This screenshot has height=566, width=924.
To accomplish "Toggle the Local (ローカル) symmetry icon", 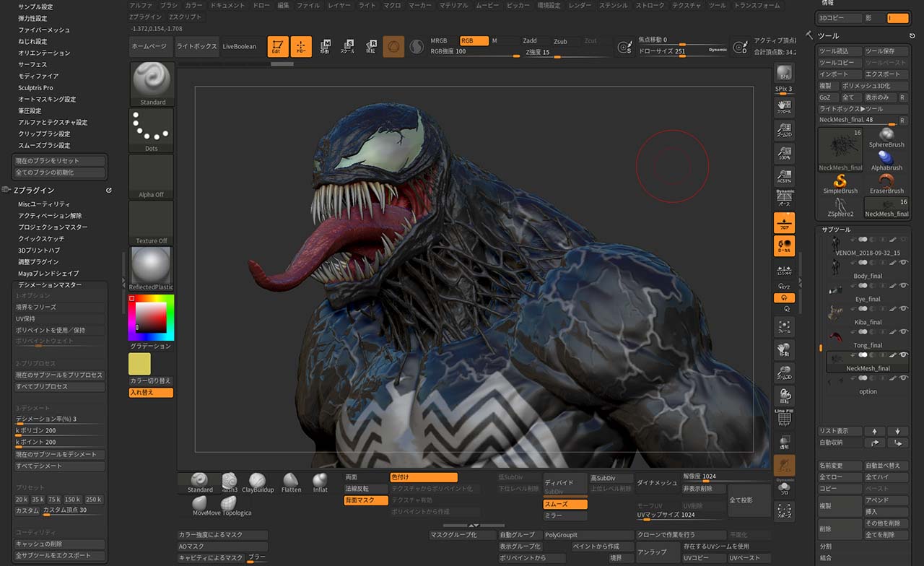I will coord(784,245).
